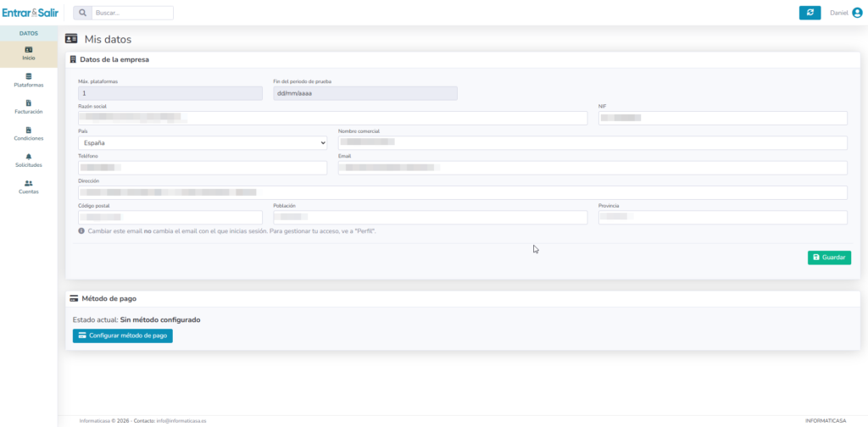This screenshot has width=868, height=427.
Task: Click the Población input field
Action: coord(431,218)
